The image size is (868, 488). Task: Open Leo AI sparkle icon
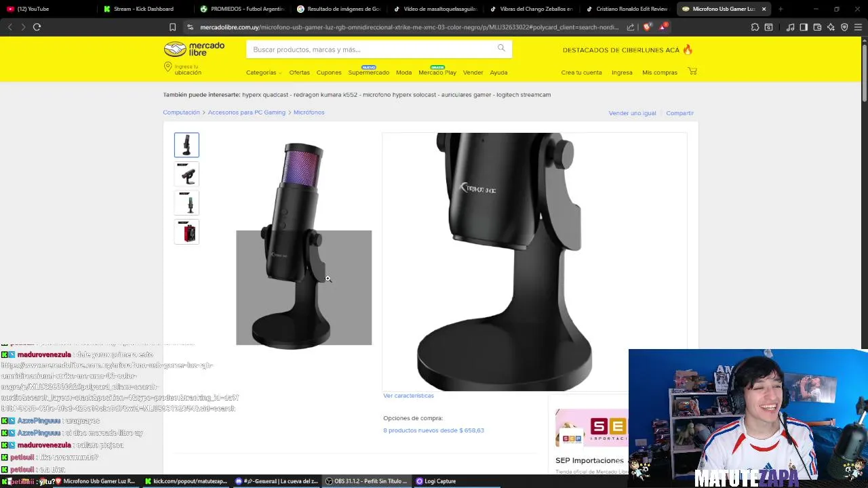pyautogui.click(x=831, y=27)
